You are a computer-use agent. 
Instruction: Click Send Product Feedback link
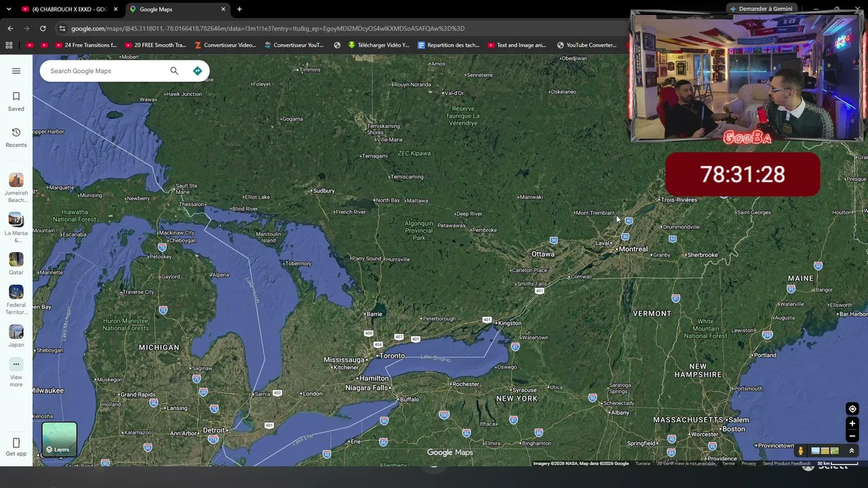pyautogui.click(x=787, y=464)
